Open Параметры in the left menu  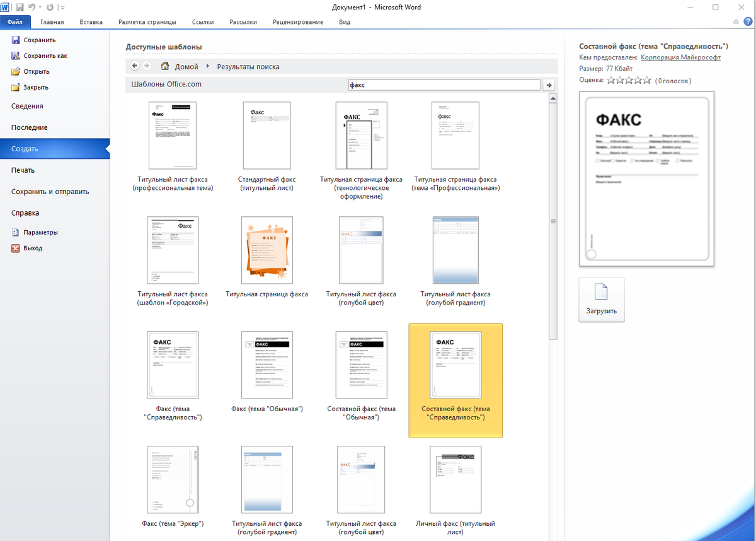[35, 232]
